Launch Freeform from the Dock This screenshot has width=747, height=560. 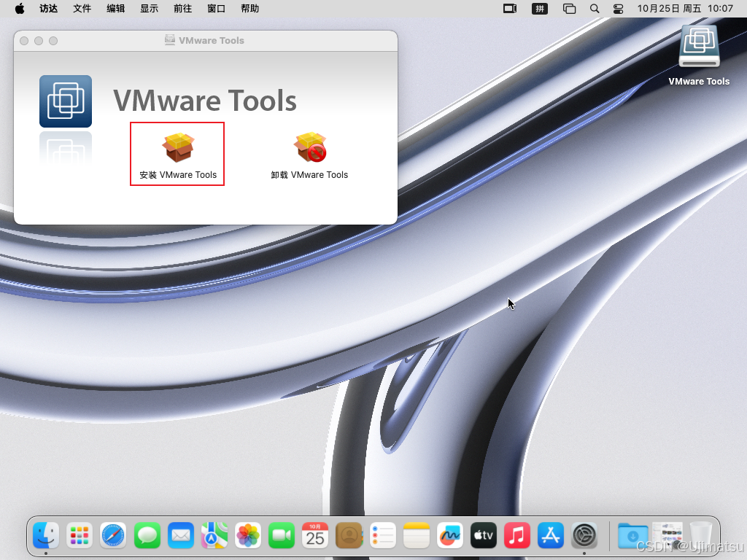[x=450, y=535]
